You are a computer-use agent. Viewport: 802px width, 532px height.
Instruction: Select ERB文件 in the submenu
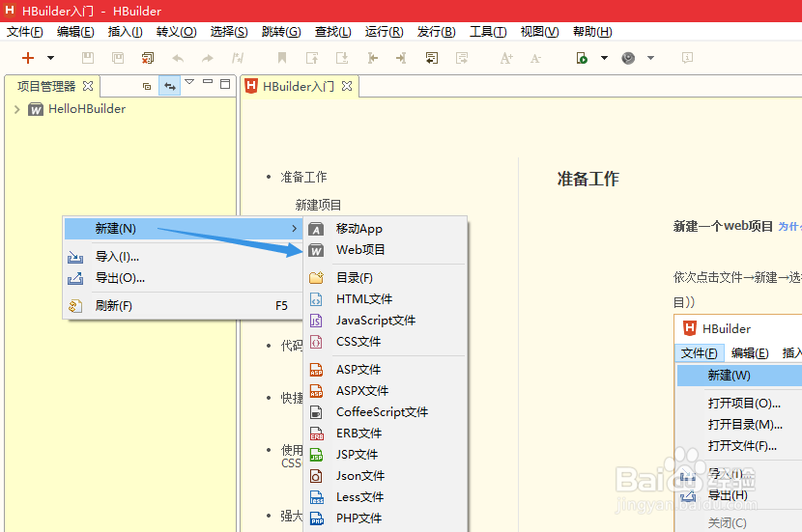point(386,434)
